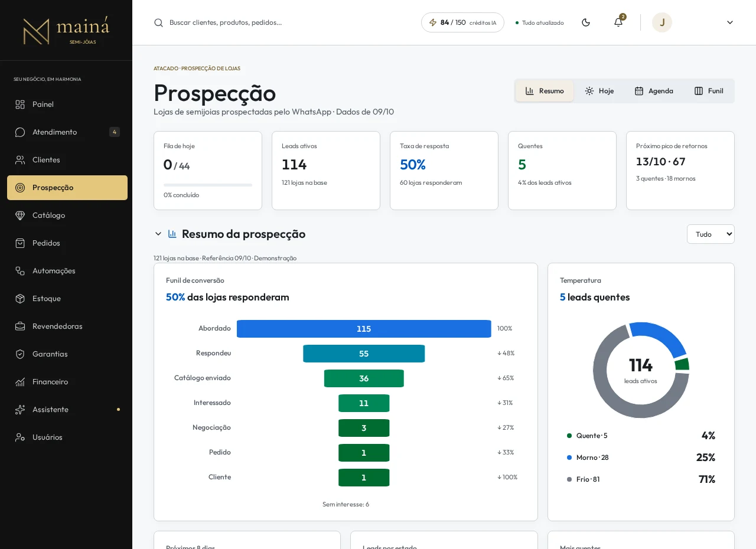Screen dimensions: 756x549
Task: Click the Catálogo enviado 36 funnel bar
Action: point(364,378)
